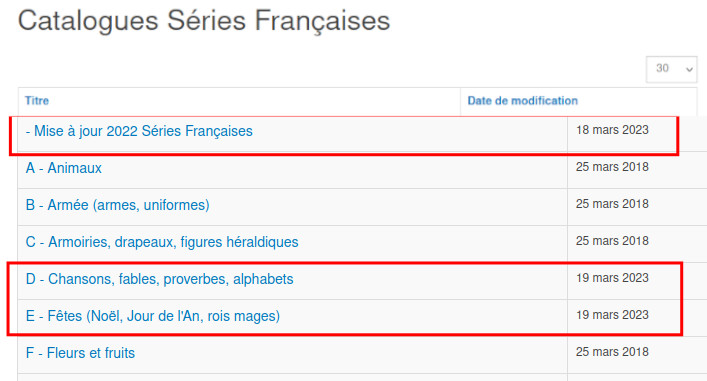The width and height of the screenshot is (707, 381).
Task: Click the date cell beside A - Animaux
Action: [x=612, y=167]
